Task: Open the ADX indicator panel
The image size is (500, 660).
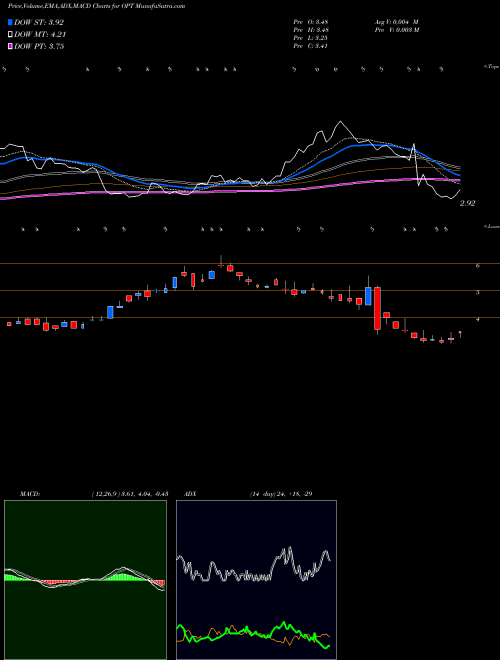Action: 256,580
